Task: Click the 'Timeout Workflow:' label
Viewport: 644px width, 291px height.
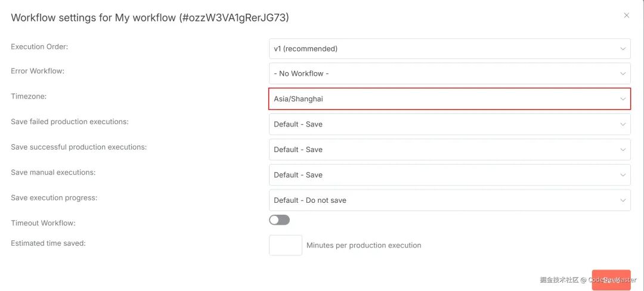Action: tap(43, 223)
